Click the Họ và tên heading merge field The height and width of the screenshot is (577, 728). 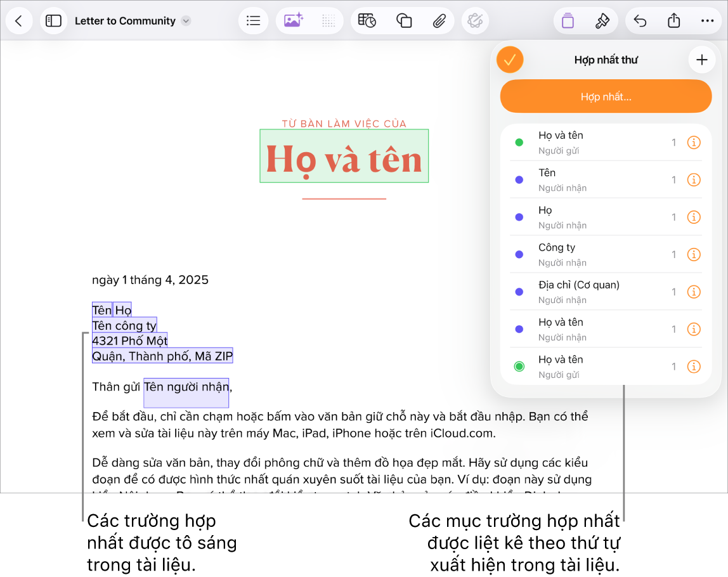coord(344,156)
